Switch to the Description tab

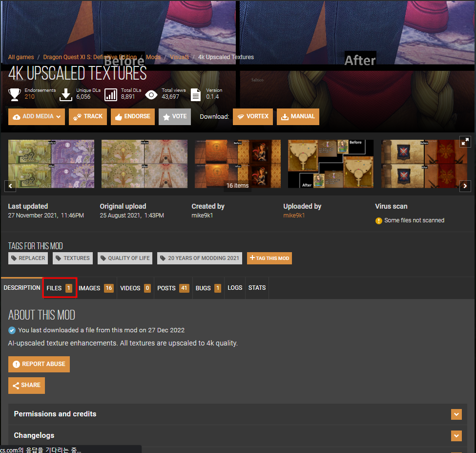tap(22, 288)
